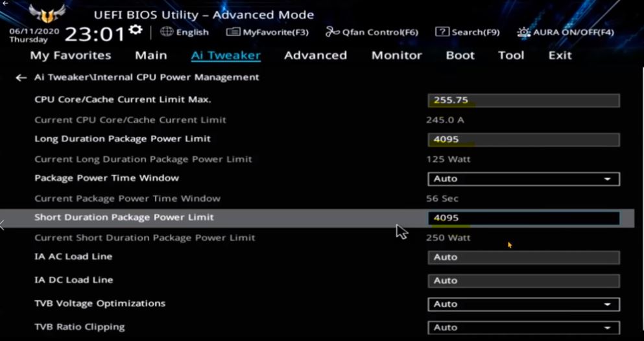Click the Long Duration Package Power Limit field
Viewport: 644px width, 341px height.
[x=523, y=139]
